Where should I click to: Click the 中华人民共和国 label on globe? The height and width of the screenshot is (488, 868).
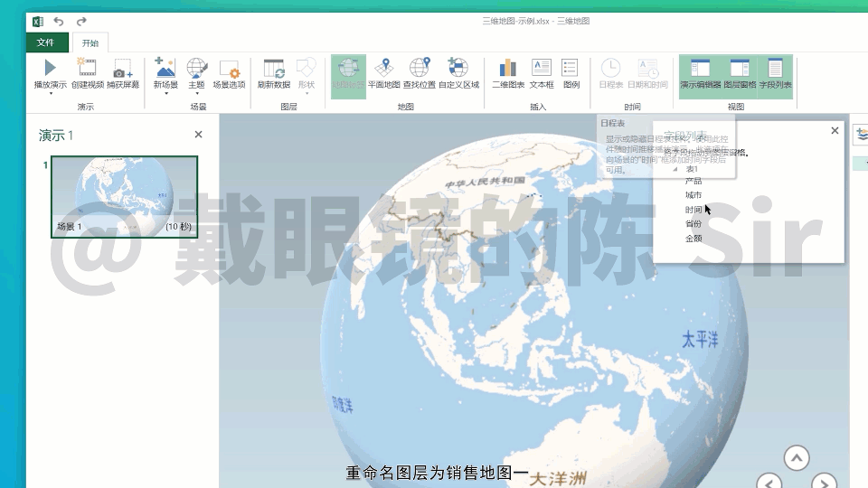[x=485, y=182]
